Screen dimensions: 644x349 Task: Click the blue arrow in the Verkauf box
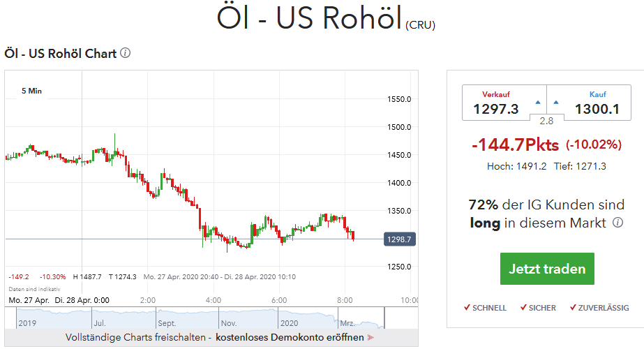[537, 102]
